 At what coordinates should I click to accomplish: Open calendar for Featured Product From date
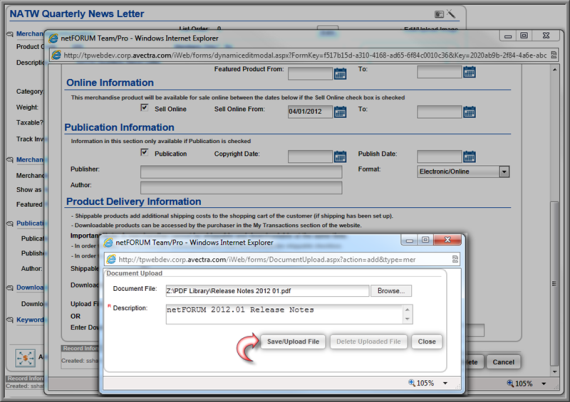click(340, 73)
